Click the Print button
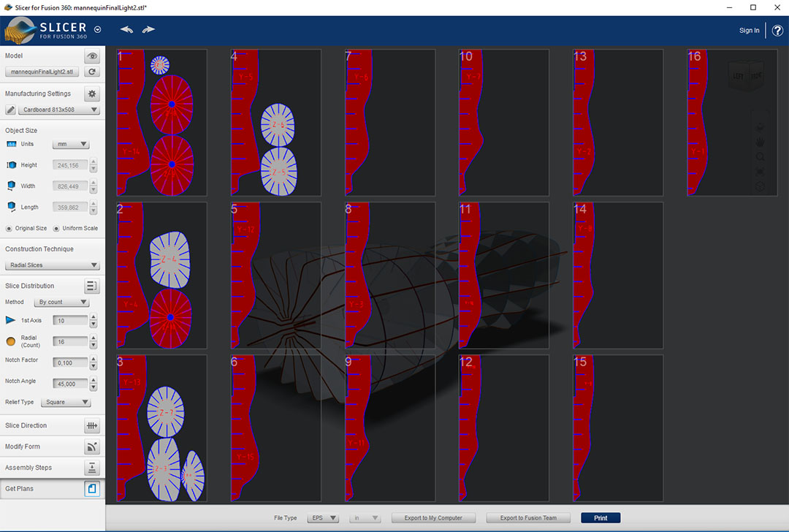Screen dimensions: 789x532 601,518
